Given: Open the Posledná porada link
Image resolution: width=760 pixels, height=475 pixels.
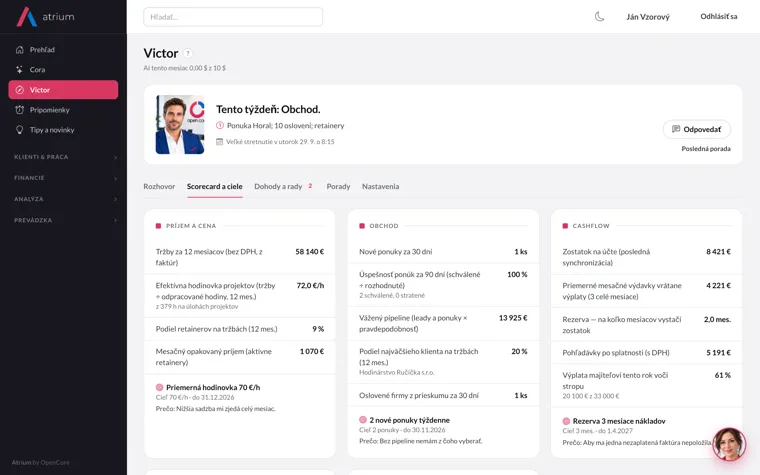Looking at the screenshot, I should 706,149.
